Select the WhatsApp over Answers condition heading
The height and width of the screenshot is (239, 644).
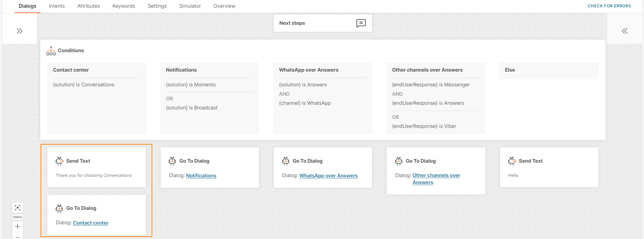pos(309,70)
